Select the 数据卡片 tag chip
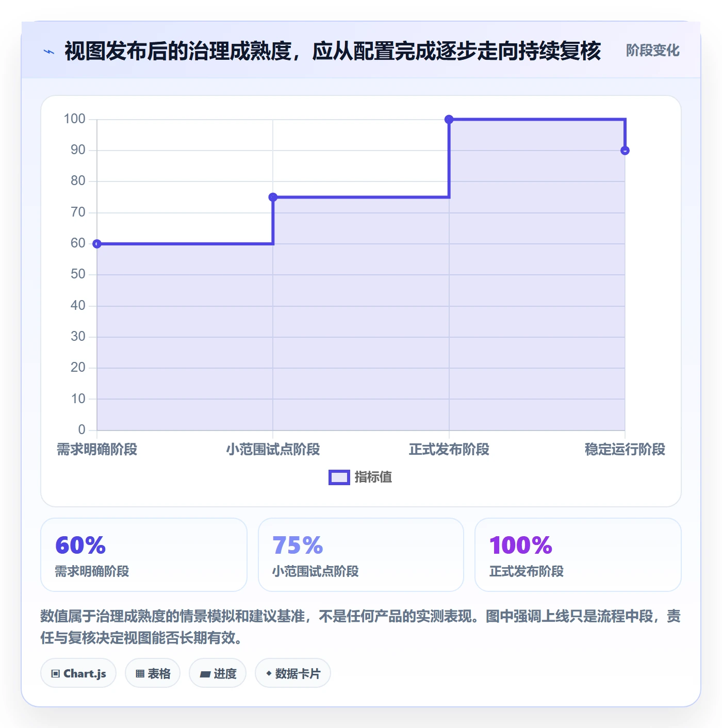This screenshot has height=728, width=722. 293,673
